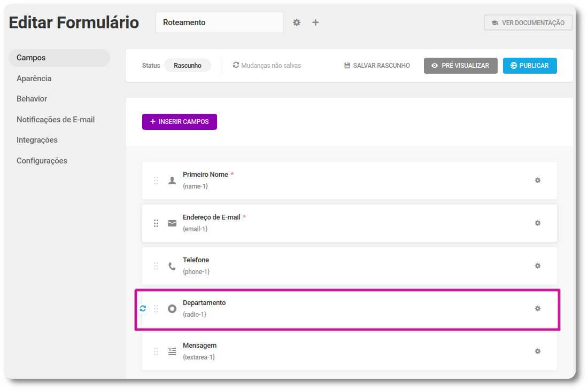Select the Endereço de E-mail field label
Viewport: 588px width, 391px height.
coord(212,217)
